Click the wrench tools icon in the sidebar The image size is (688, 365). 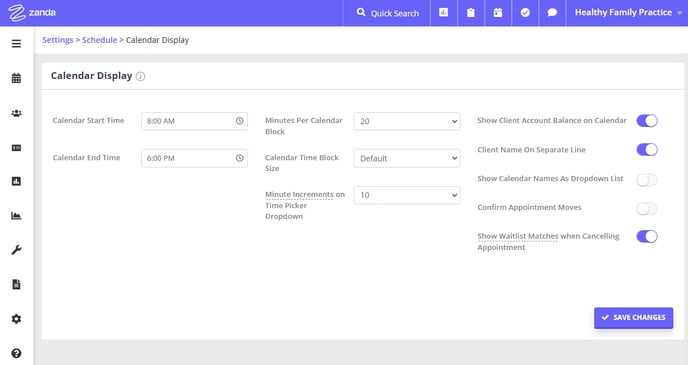tap(16, 250)
